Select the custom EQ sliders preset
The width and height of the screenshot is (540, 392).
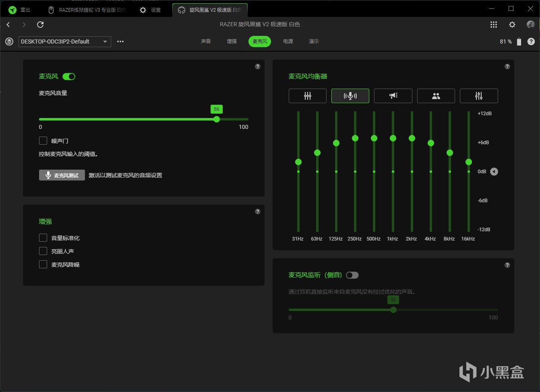click(x=479, y=96)
